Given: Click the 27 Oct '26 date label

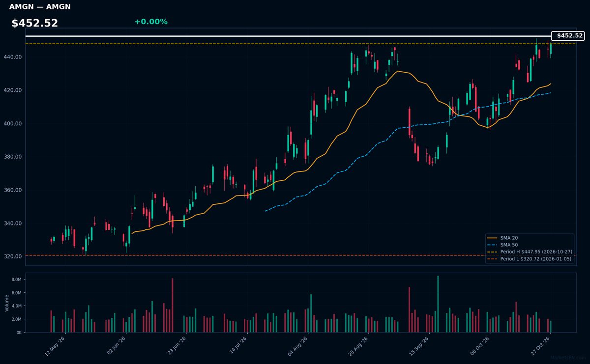Looking at the screenshot, I should [540, 345].
